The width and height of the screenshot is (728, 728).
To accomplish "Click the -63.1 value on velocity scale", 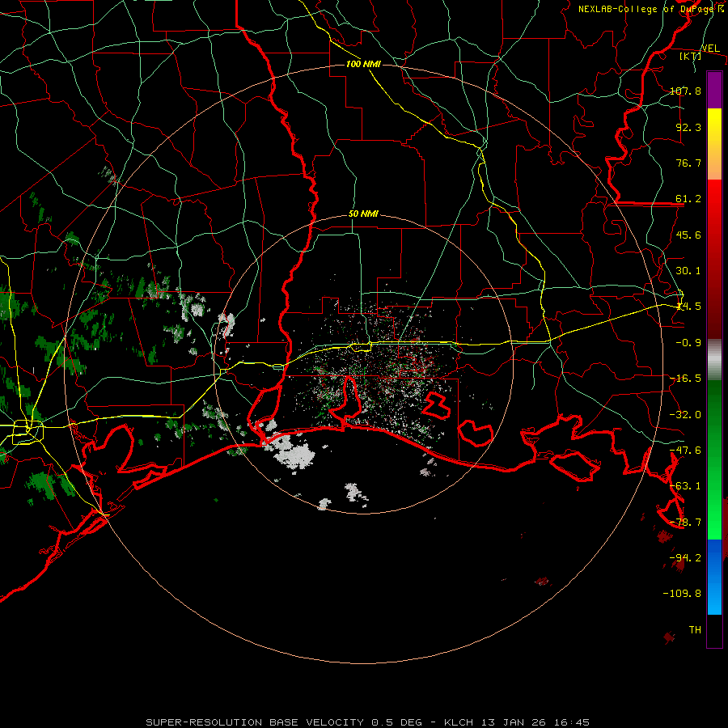I will (x=685, y=486).
